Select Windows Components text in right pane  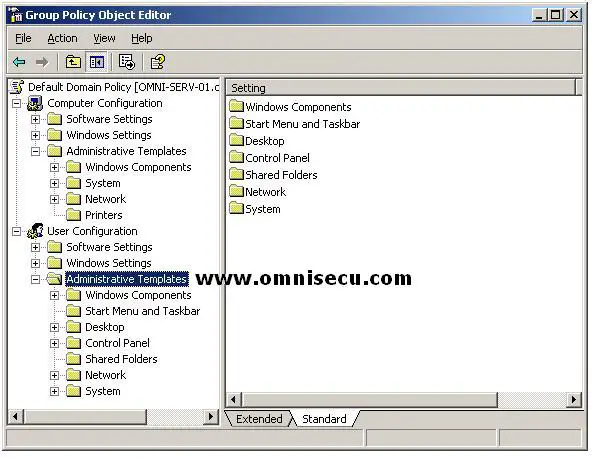coord(298,107)
